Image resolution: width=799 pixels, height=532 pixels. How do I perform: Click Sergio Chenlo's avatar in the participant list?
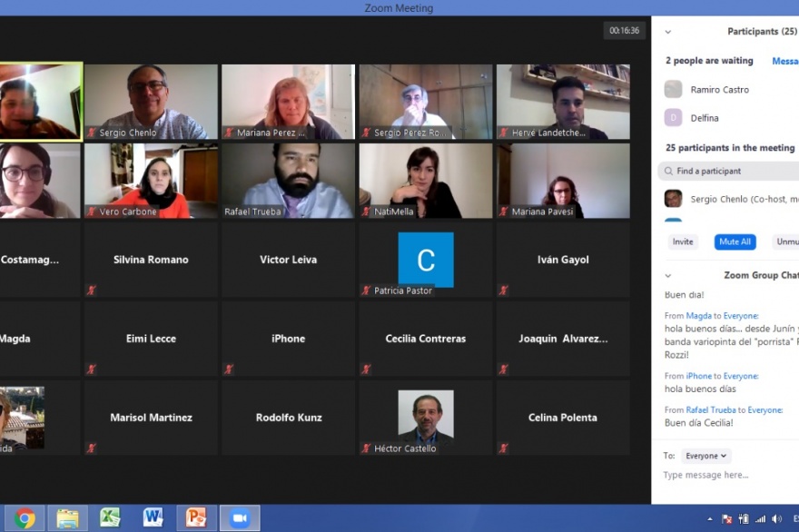coord(673,198)
